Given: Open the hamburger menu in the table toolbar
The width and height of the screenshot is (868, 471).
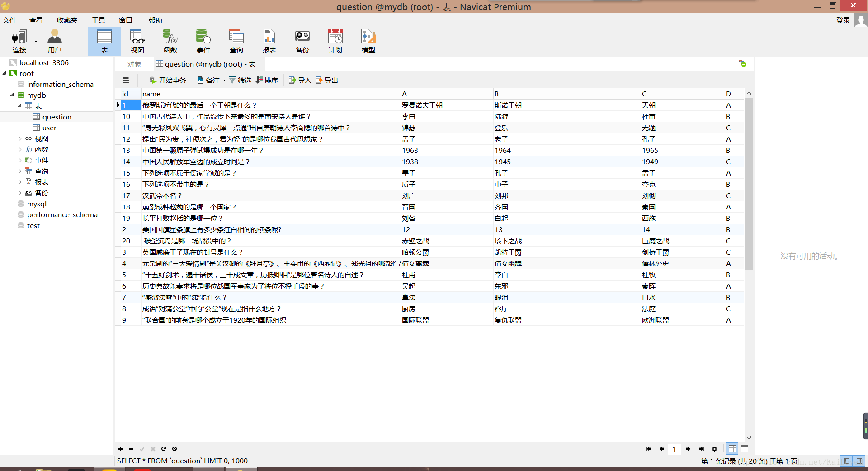Looking at the screenshot, I should click(x=126, y=80).
